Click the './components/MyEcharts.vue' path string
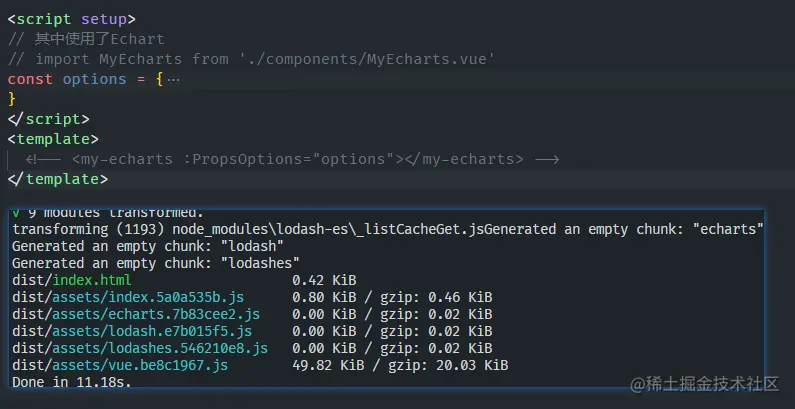Screen dimensions: 795x409 (x=366, y=59)
